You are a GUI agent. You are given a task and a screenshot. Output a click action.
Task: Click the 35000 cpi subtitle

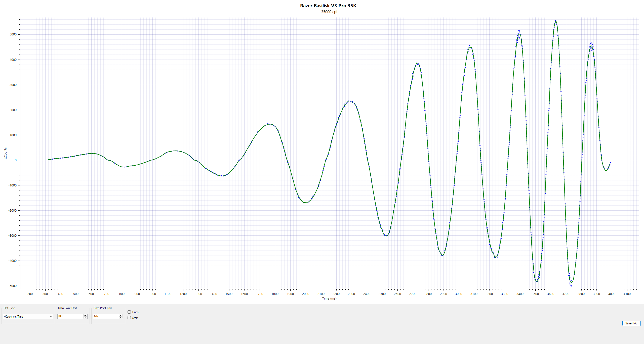coord(329,12)
